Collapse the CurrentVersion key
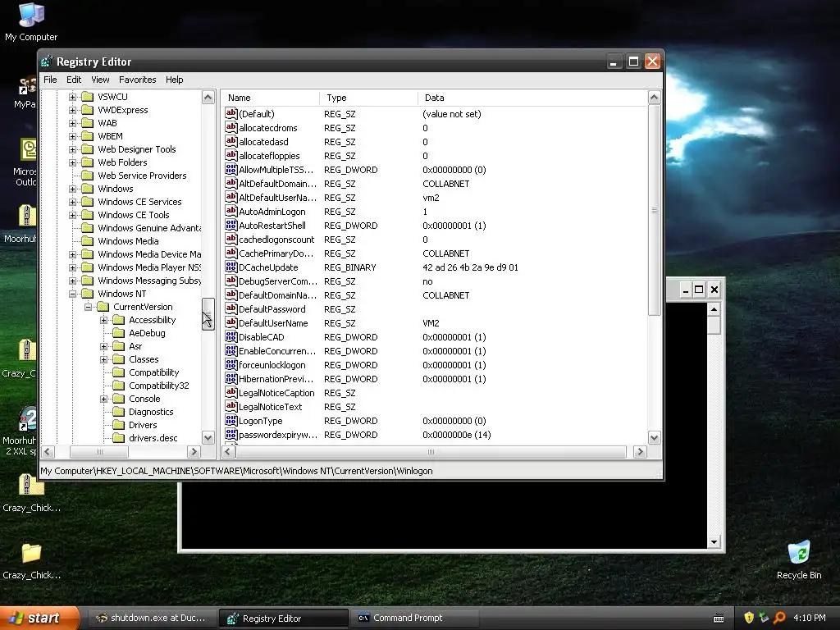Viewport: 840px width, 630px height. tap(88, 307)
